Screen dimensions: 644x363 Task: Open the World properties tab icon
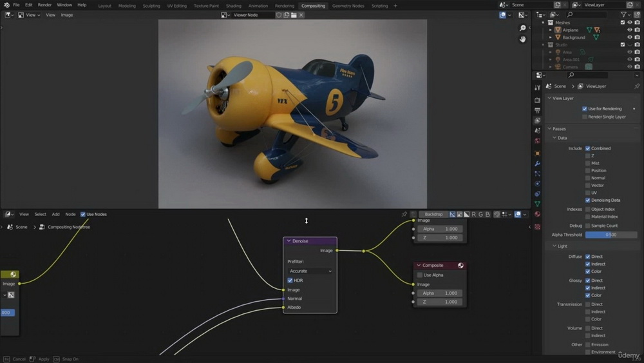pos(537,141)
